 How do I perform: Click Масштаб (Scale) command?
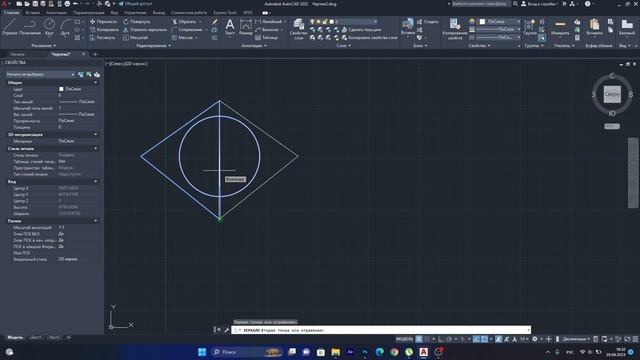pos(135,38)
